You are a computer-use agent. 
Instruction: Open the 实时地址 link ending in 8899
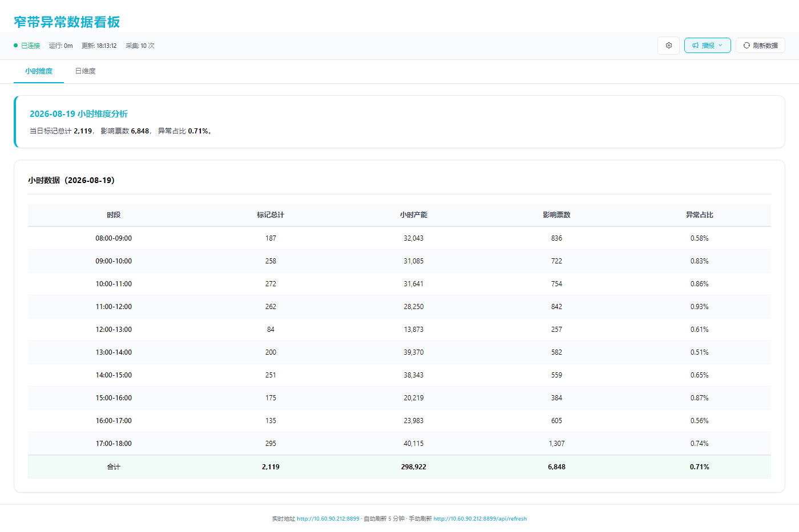328,519
